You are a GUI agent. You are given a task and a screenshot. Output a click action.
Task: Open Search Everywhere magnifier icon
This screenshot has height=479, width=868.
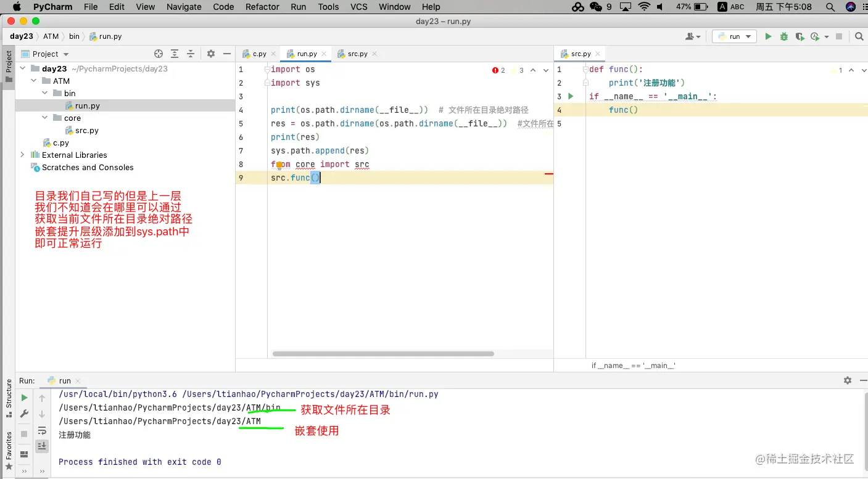click(x=859, y=36)
